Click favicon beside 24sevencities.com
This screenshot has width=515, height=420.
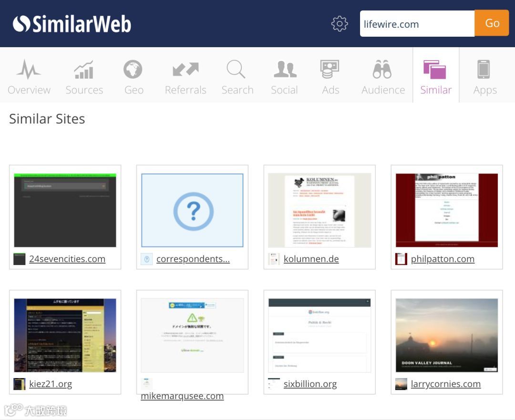pyautogui.click(x=20, y=259)
